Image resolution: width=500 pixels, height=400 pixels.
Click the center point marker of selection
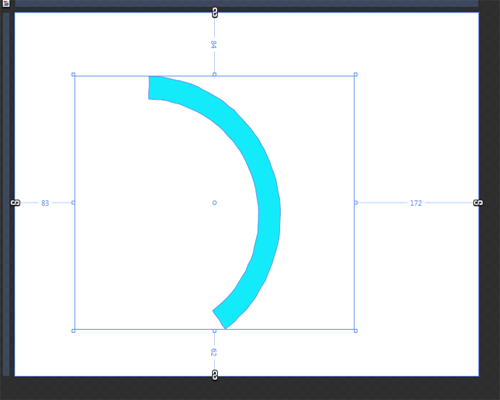pos(214,203)
